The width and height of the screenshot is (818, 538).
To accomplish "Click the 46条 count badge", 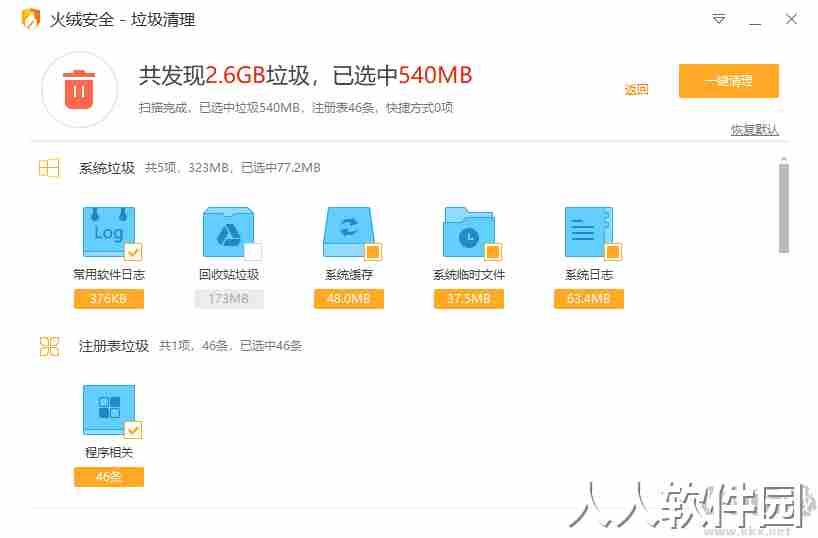I will [109, 477].
